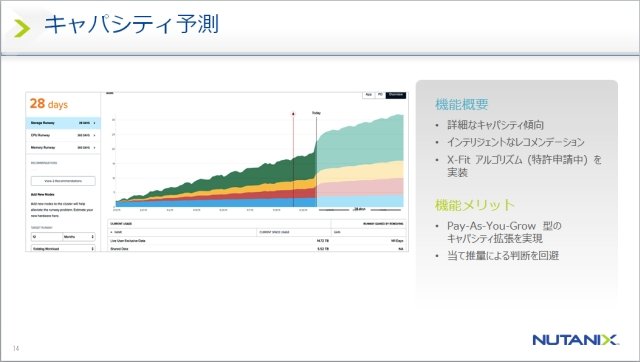The image size is (640, 362).
Task: Select the Live User Exclusive Data row
Action: [x=257, y=241]
